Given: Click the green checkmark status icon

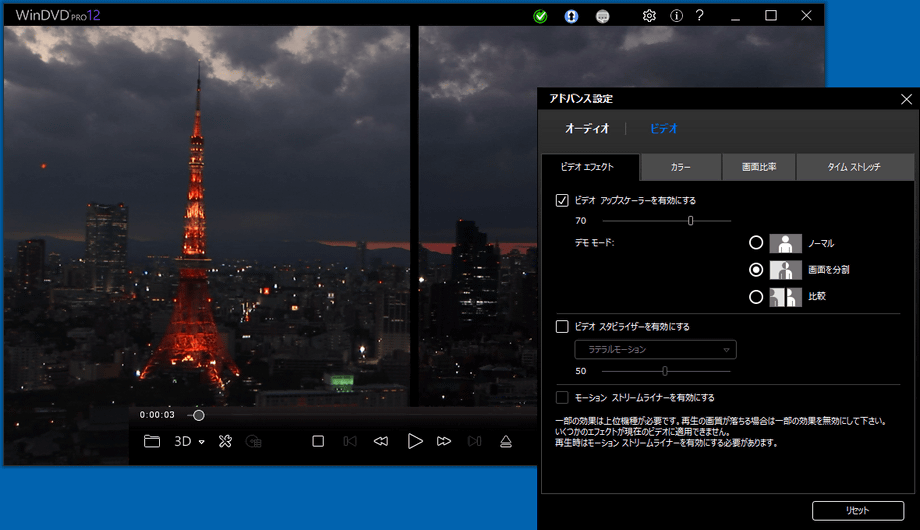Looking at the screenshot, I should click(540, 16).
